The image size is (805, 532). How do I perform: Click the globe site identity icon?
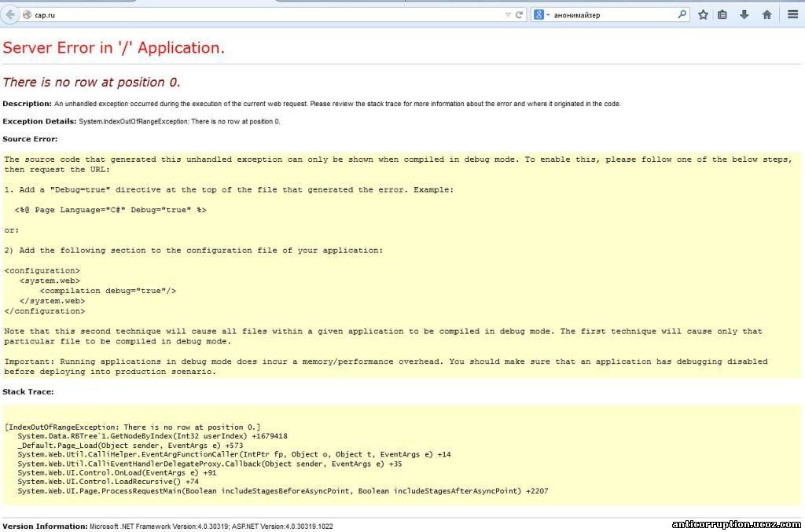pos(27,15)
